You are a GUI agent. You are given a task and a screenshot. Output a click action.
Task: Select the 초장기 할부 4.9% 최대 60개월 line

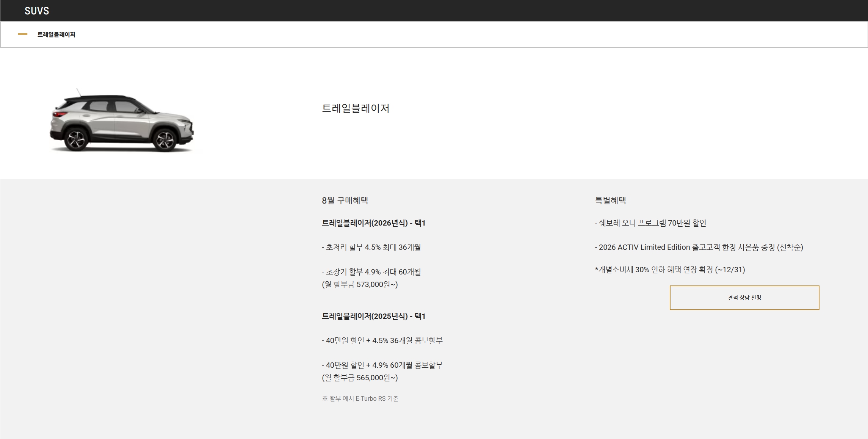click(x=371, y=272)
